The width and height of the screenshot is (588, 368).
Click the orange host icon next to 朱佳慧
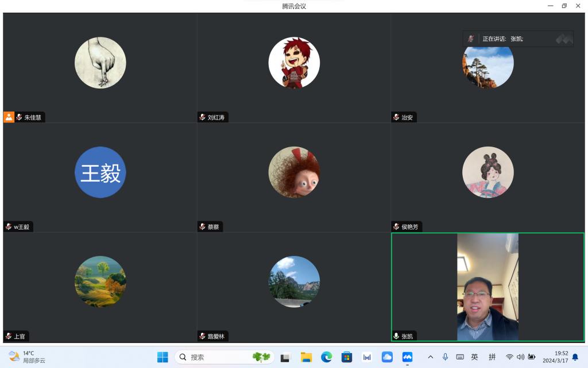click(x=9, y=117)
